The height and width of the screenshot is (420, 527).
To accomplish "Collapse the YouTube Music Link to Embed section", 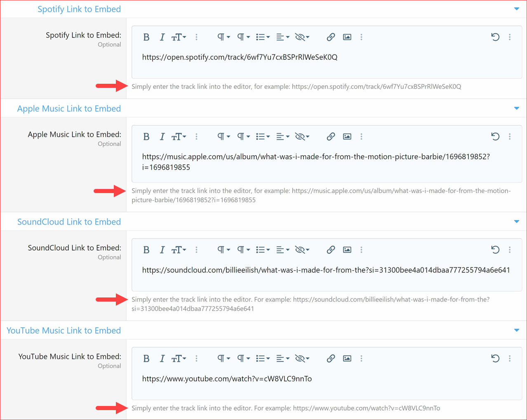I will click(517, 330).
